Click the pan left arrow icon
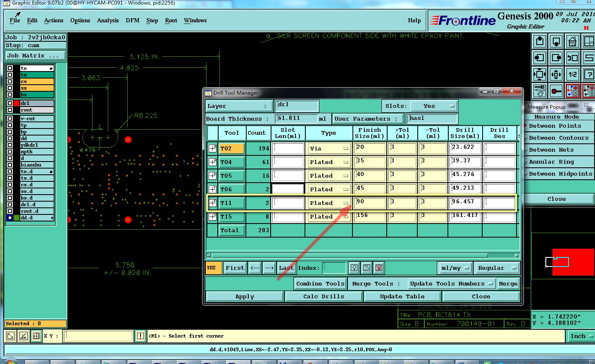The image size is (595, 364). point(540,58)
